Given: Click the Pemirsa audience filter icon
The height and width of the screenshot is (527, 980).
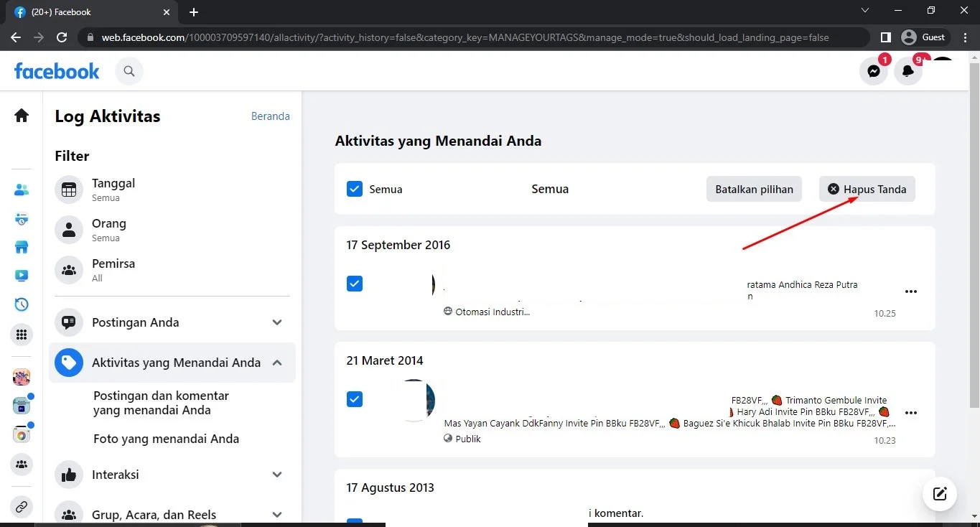Looking at the screenshot, I should point(69,270).
